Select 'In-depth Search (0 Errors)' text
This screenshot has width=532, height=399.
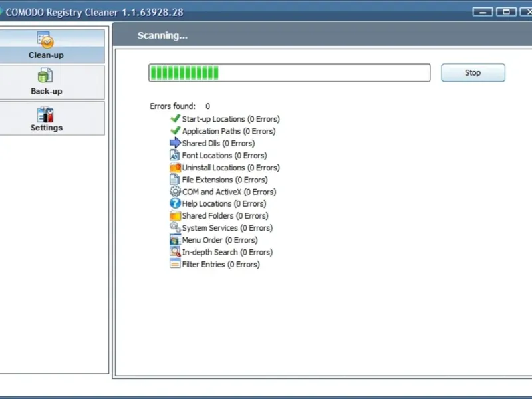227,253
